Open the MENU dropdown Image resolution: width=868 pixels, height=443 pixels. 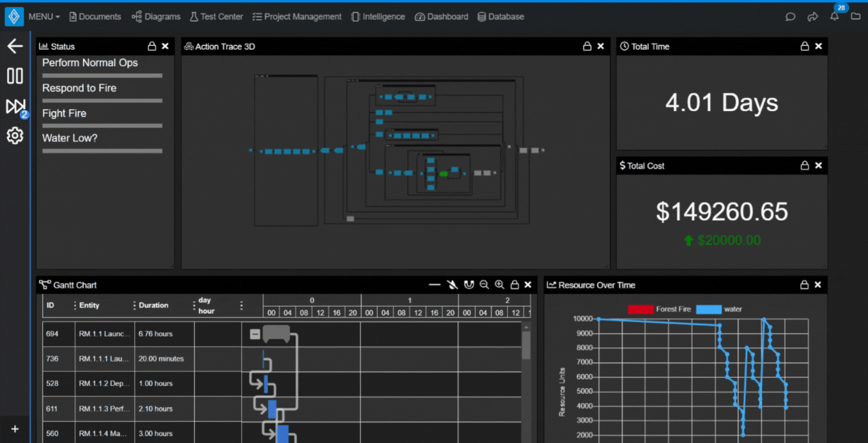[x=43, y=16]
